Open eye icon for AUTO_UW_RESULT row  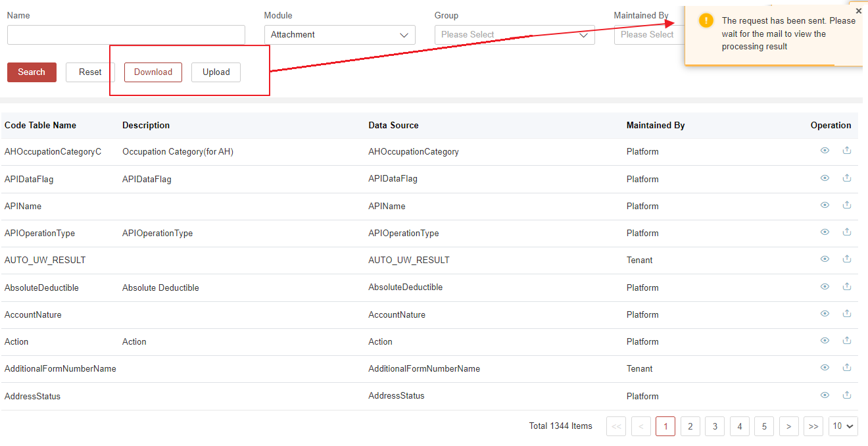[825, 259]
